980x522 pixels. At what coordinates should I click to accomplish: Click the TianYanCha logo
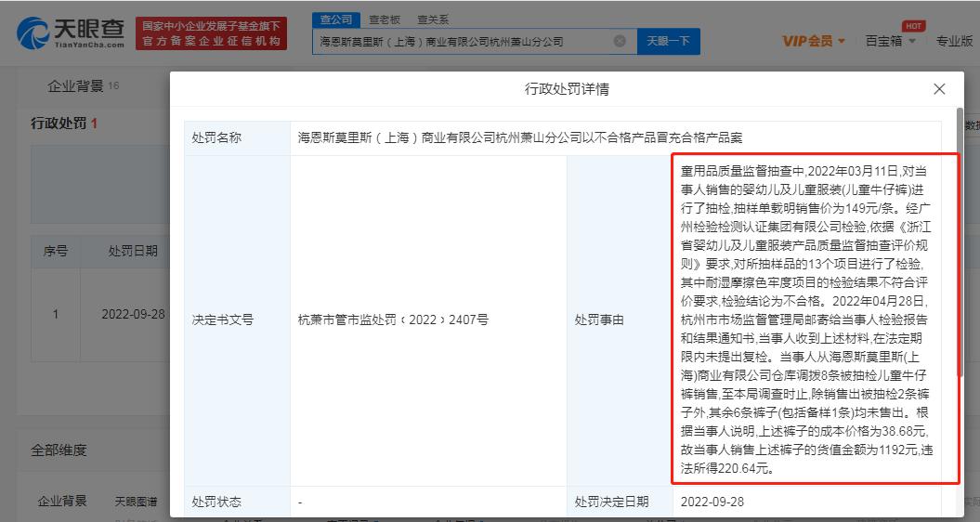pos(71,33)
